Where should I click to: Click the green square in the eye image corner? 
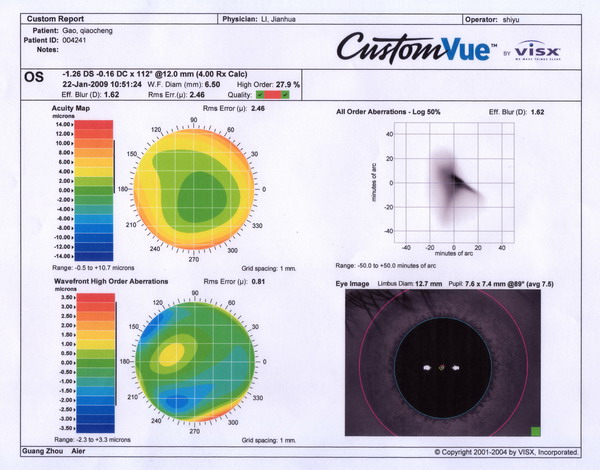click(x=536, y=431)
